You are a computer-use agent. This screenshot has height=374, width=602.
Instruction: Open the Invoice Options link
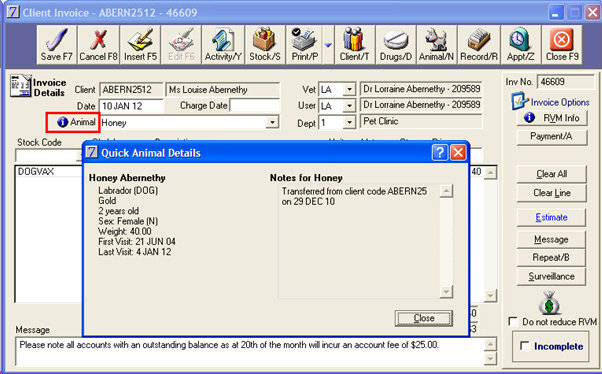560,102
